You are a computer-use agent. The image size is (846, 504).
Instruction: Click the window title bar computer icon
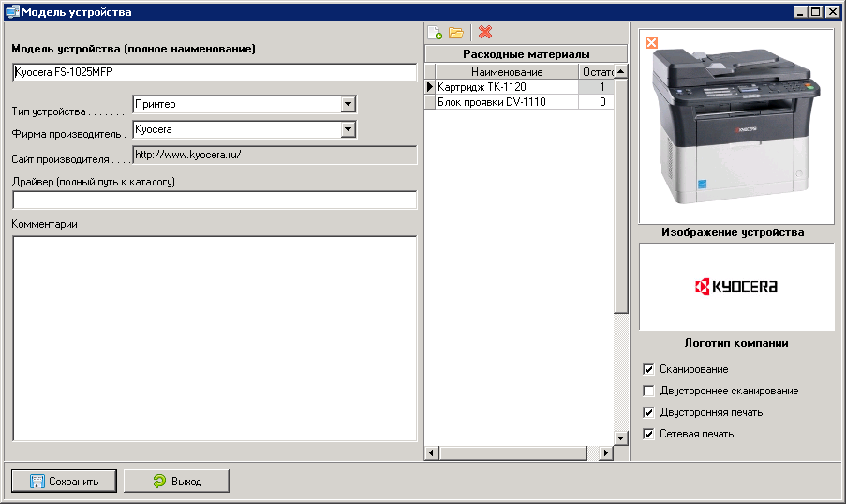12,12
